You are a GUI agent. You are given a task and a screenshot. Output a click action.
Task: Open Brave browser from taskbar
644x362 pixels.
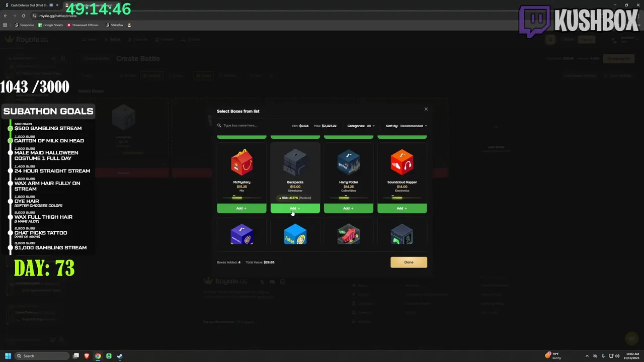click(x=87, y=356)
